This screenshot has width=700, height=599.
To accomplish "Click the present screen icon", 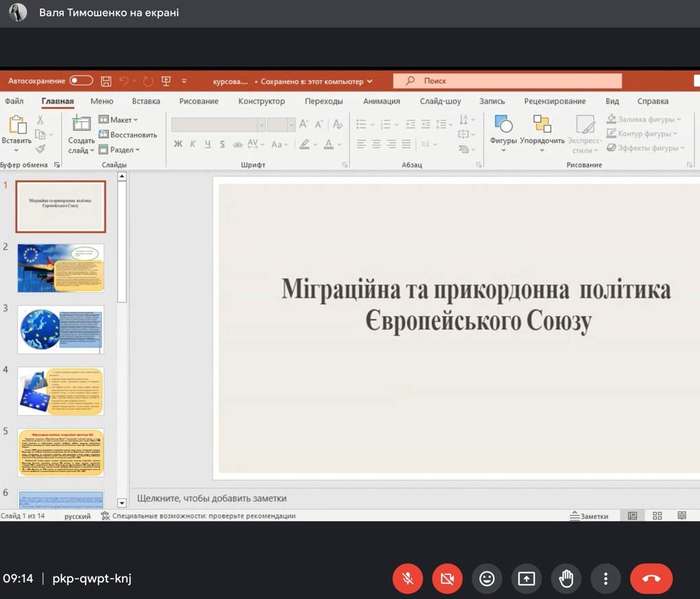I will click(x=527, y=579).
